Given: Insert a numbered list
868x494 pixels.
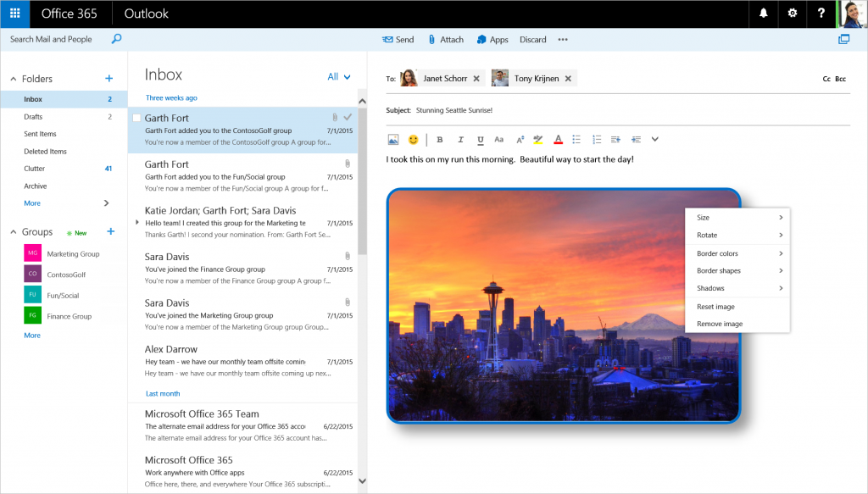Looking at the screenshot, I should 595,139.
